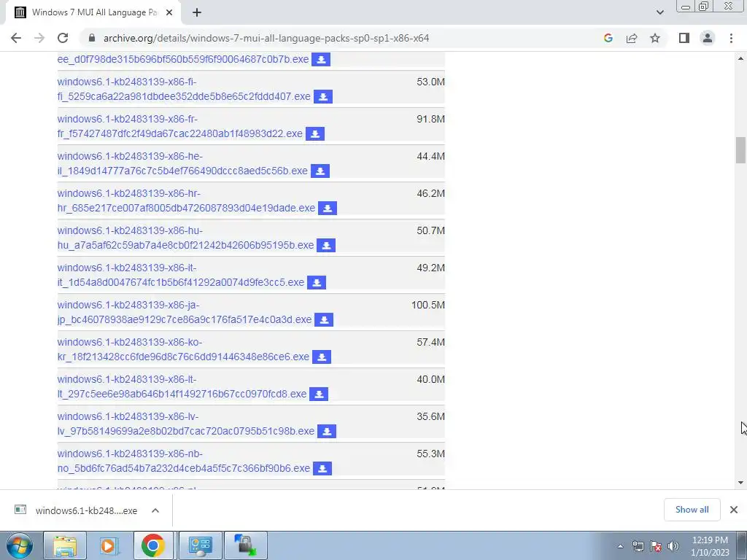Open x86-fr language pack file link

point(180,126)
